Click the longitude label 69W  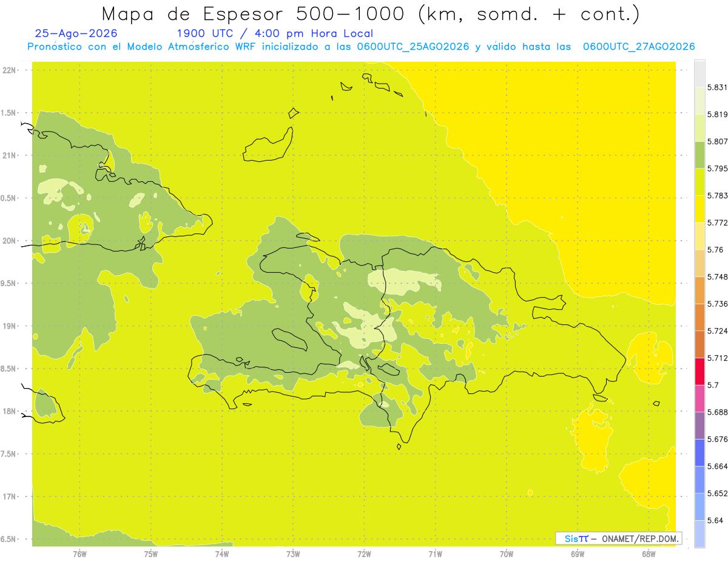[x=578, y=554]
